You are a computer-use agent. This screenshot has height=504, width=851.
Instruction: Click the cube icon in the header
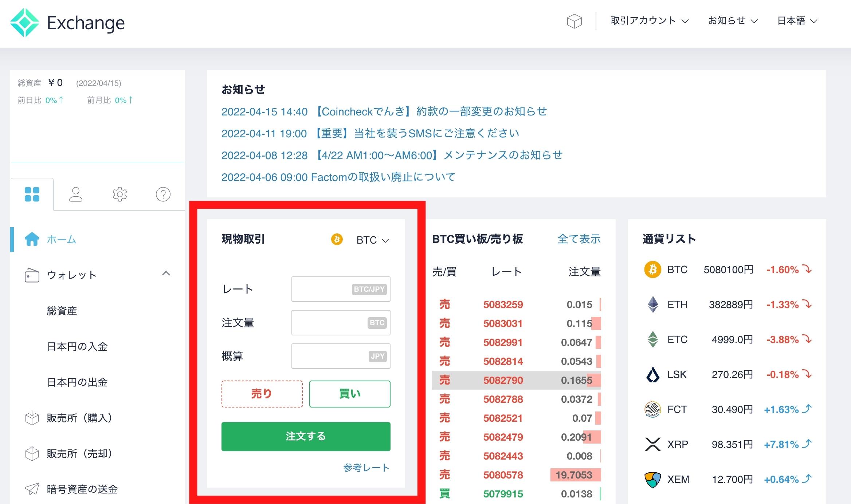click(574, 21)
